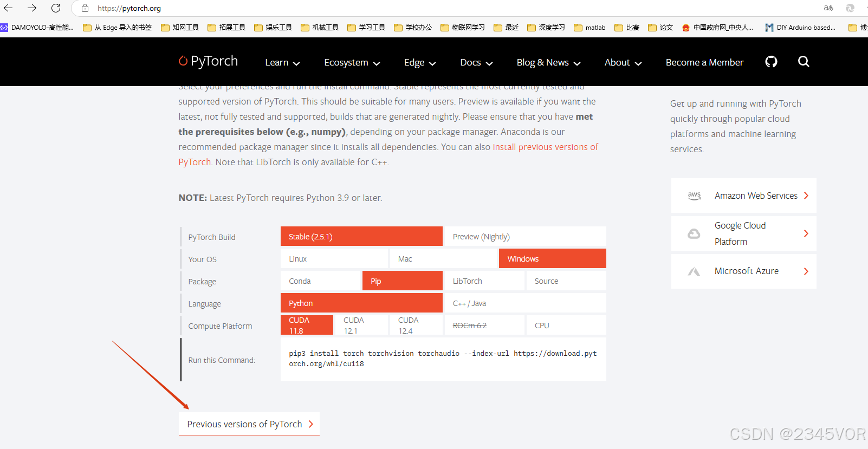Select CUDA 12.1 compute platform

[x=361, y=325]
